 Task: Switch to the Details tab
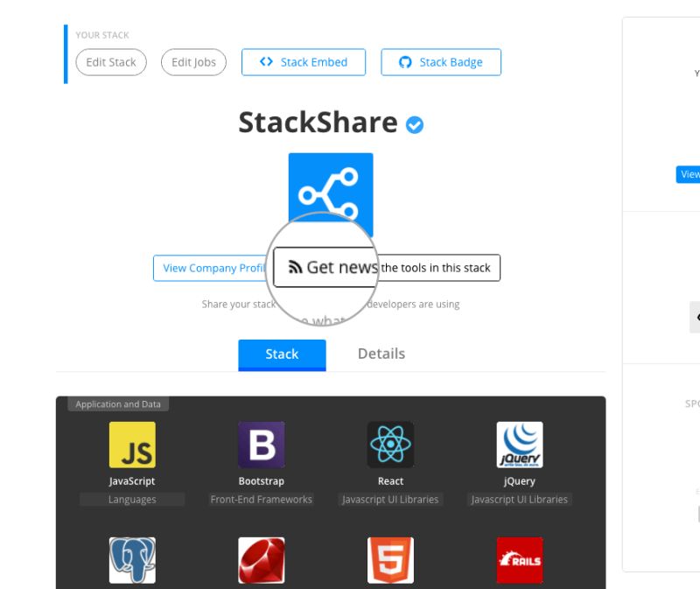click(x=382, y=354)
